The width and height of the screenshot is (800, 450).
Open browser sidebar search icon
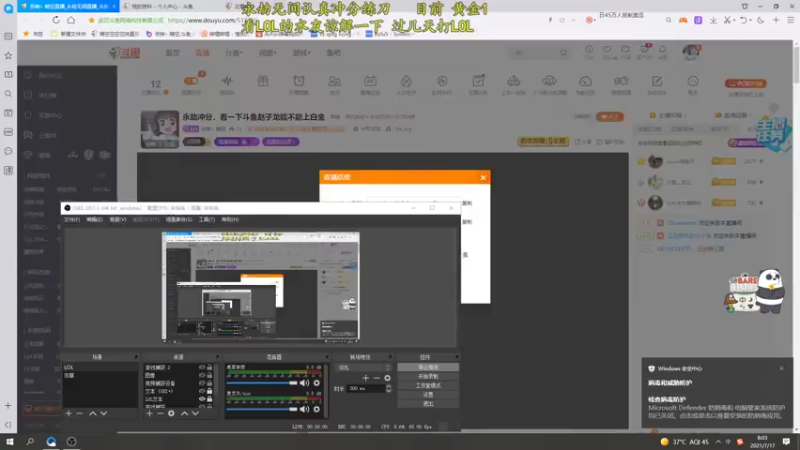tap(8, 94)
